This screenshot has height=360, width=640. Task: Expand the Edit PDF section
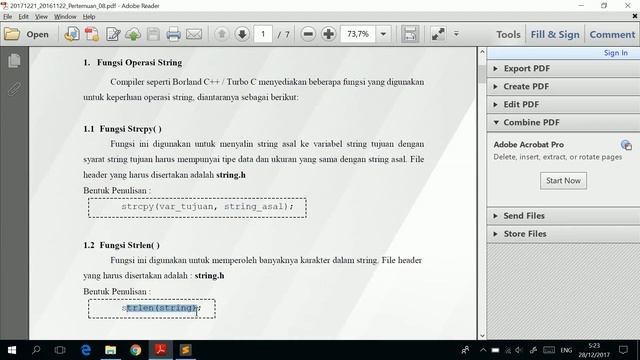(563, 104)
